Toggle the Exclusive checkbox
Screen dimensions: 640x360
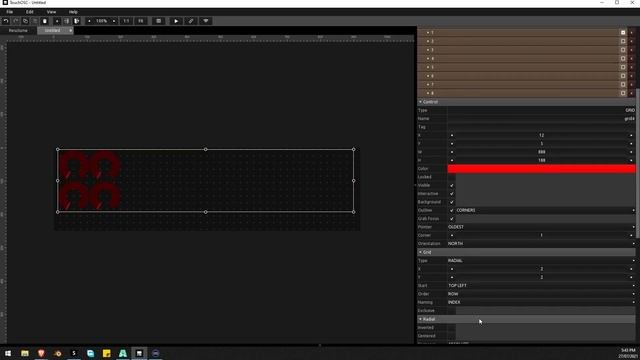pos(451,311)
